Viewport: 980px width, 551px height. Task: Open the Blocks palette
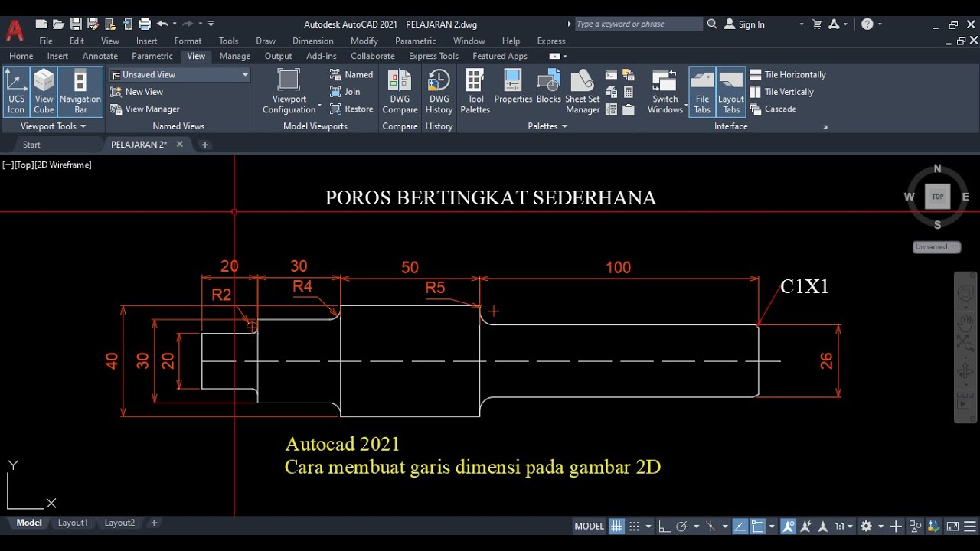click(x=548, y=86)
